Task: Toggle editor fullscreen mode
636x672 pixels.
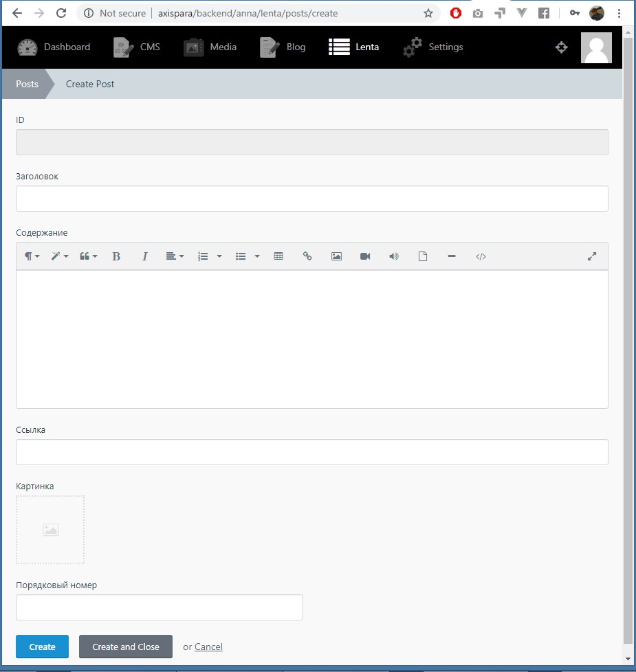Action: [592, 256]
